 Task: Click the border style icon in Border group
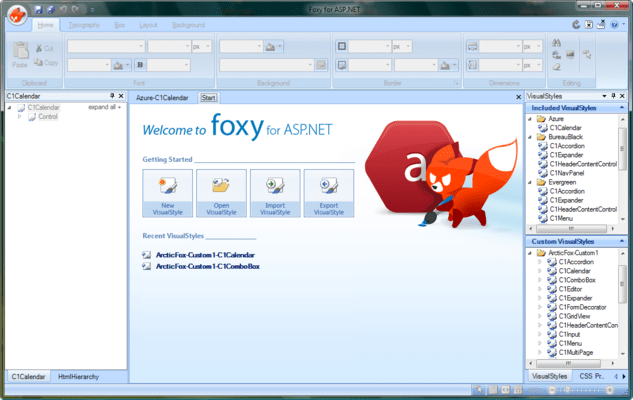tap(342, 65)
